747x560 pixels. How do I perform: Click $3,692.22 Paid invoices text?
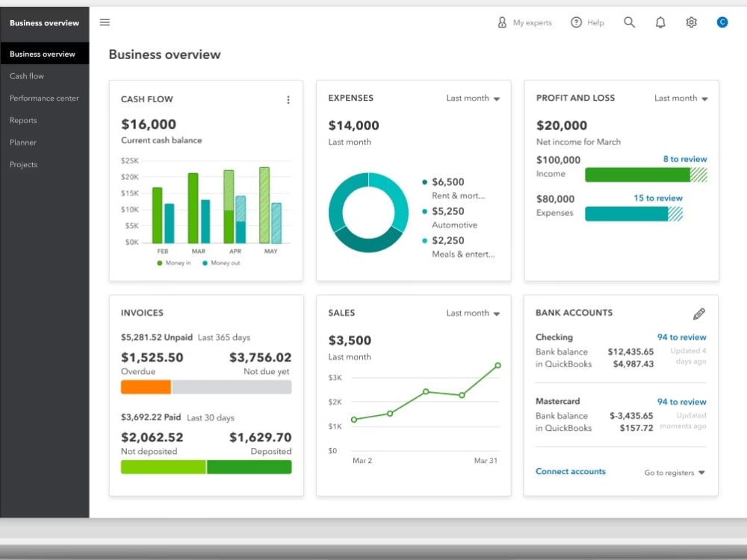click(151, 417)
